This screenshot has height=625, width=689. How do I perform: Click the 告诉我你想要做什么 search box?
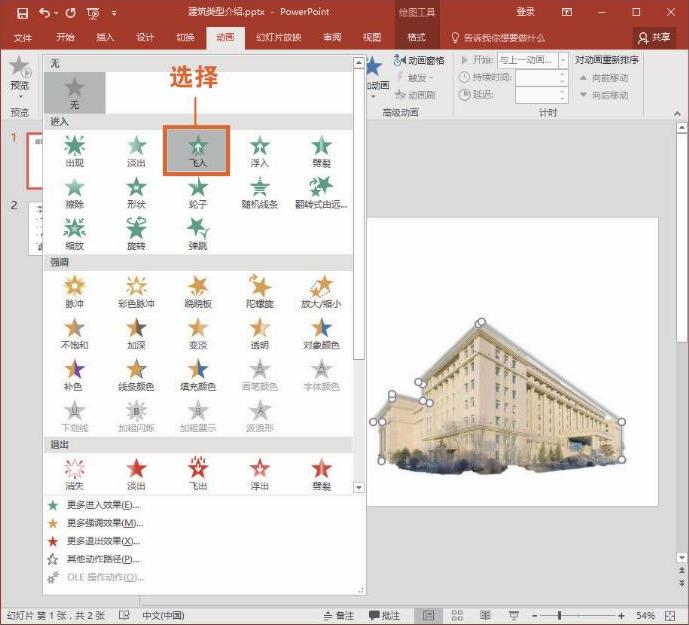(x=498, y=38)
